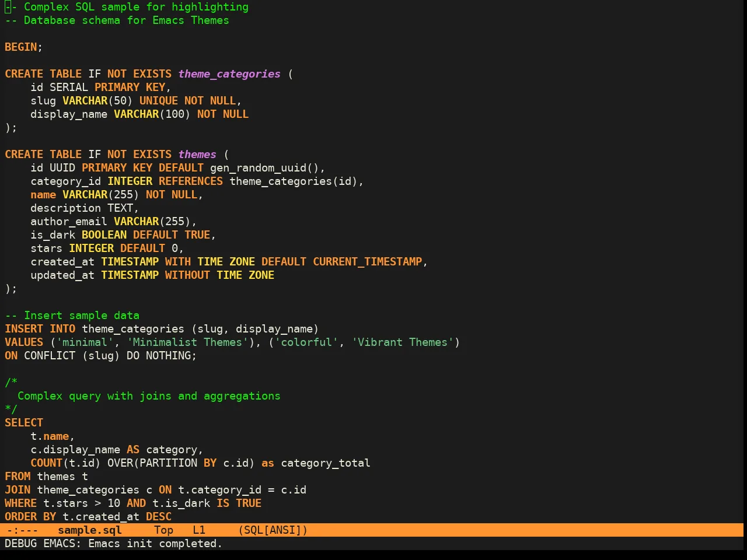Click the PARTITION word in OVER clause

(x=168, y=463)
